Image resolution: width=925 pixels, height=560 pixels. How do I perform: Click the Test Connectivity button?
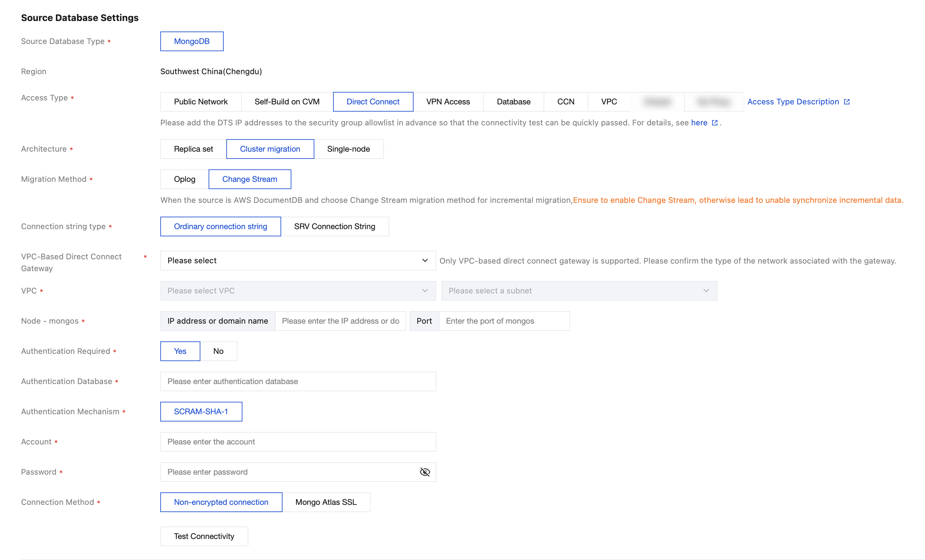click(x=204, y=536)
